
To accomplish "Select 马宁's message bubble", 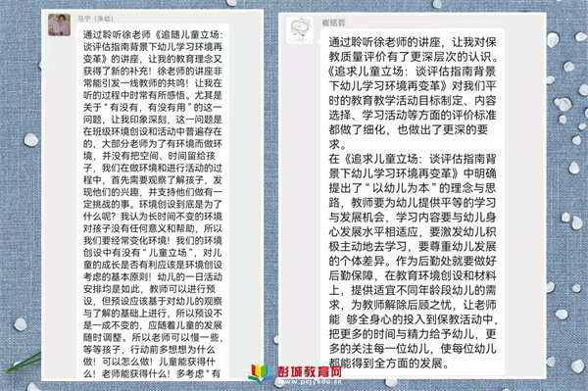I will tap(152, 203).
